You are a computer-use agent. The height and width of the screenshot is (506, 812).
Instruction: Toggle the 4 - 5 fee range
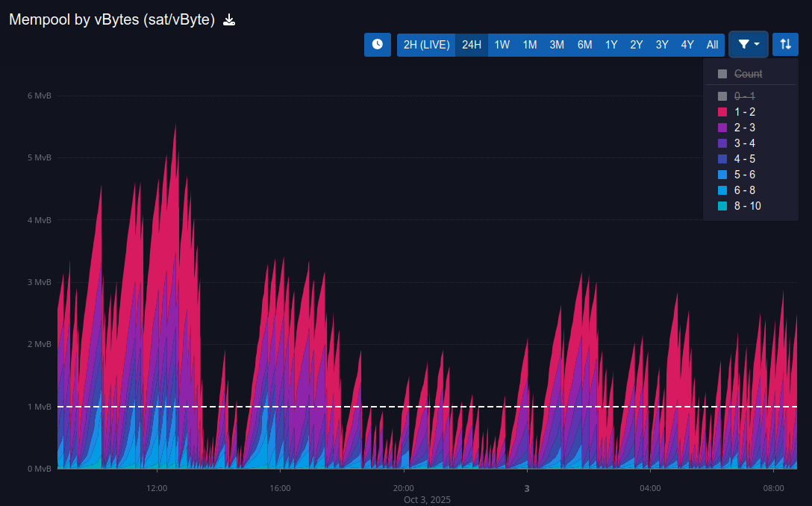click(x=744, y=159)
